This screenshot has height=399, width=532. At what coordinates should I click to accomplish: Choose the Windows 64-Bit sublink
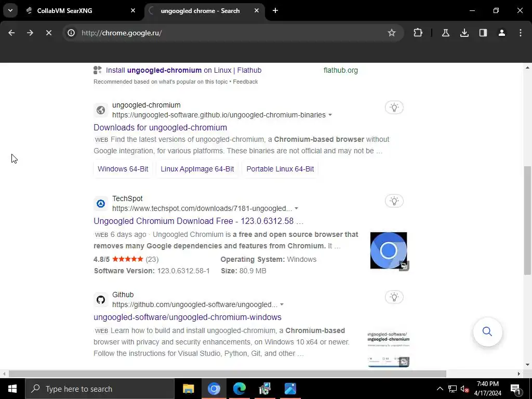[x=123, y=169]
